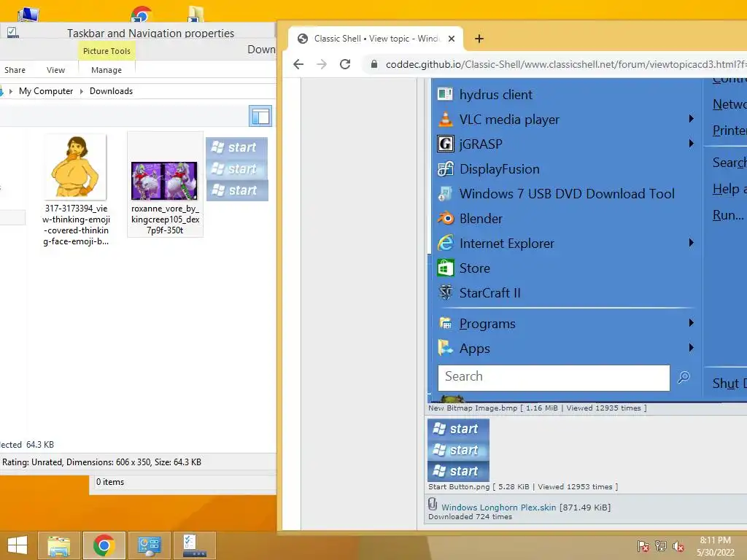Open the Share ribbon tab
The width and height of the screenshot is (747, 560).
tap(15, 70)
